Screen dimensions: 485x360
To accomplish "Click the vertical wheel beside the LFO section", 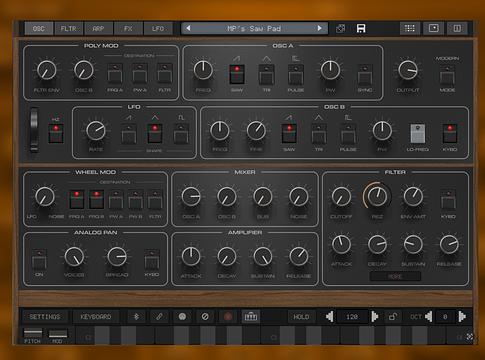I will (34, 130).
